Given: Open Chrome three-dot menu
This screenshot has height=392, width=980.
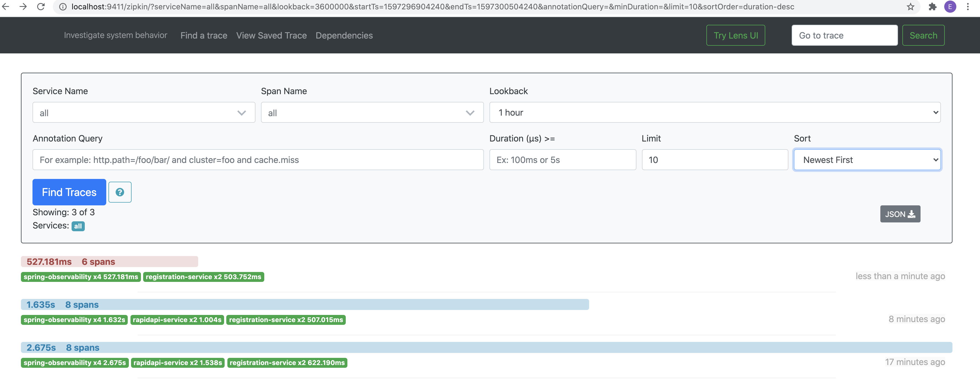Looking at the screenshot, I should pyautogui.click(x=967, y=7).
